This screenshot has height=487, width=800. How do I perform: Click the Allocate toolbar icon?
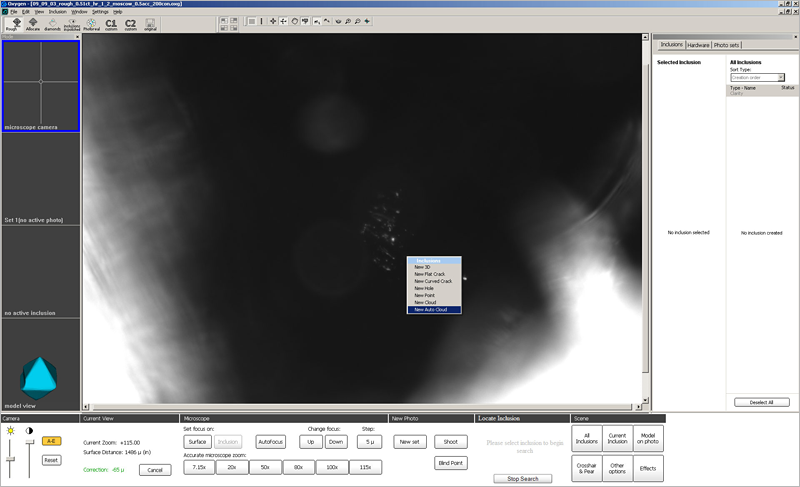[x=32, y=24]
